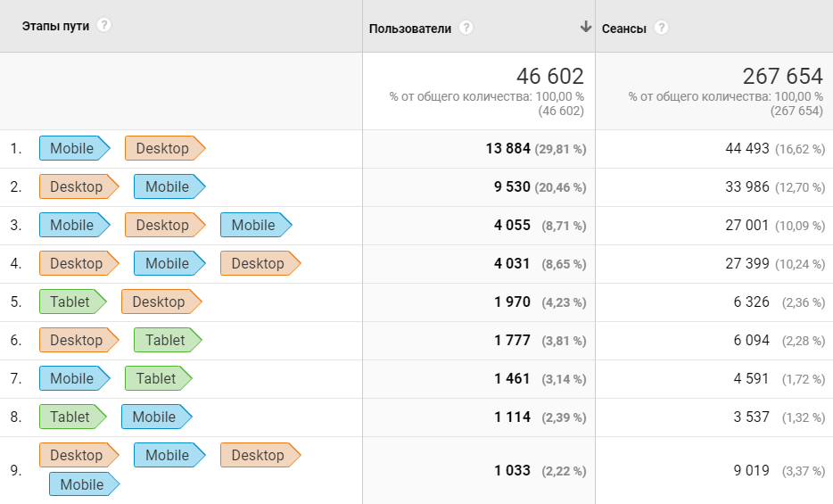Image resolution: width=833 pixels, height=504 pixels.
Task: Select the first Desktop tag in row 2
Action: click(78, 186)
